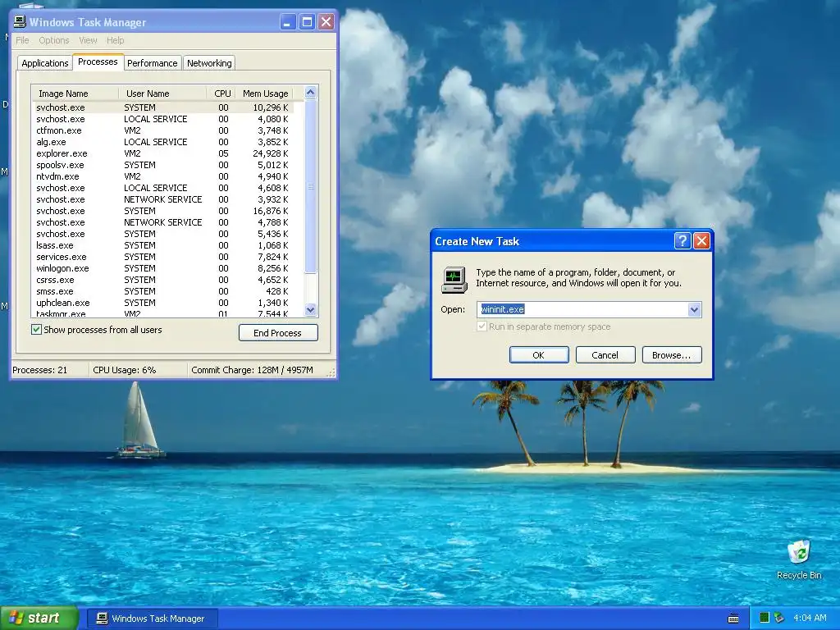Click the help question mark button in dialog

[682, 241]
